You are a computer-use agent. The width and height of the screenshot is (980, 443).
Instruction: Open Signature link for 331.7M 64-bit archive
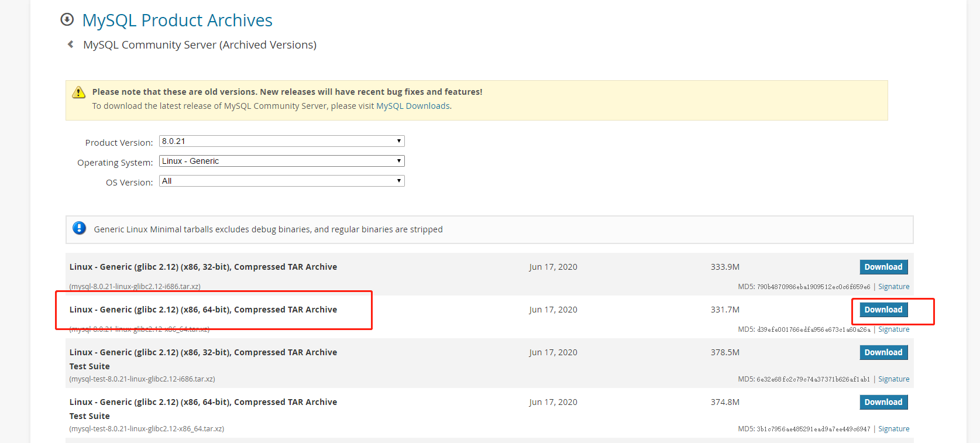(x=893, y=329)
